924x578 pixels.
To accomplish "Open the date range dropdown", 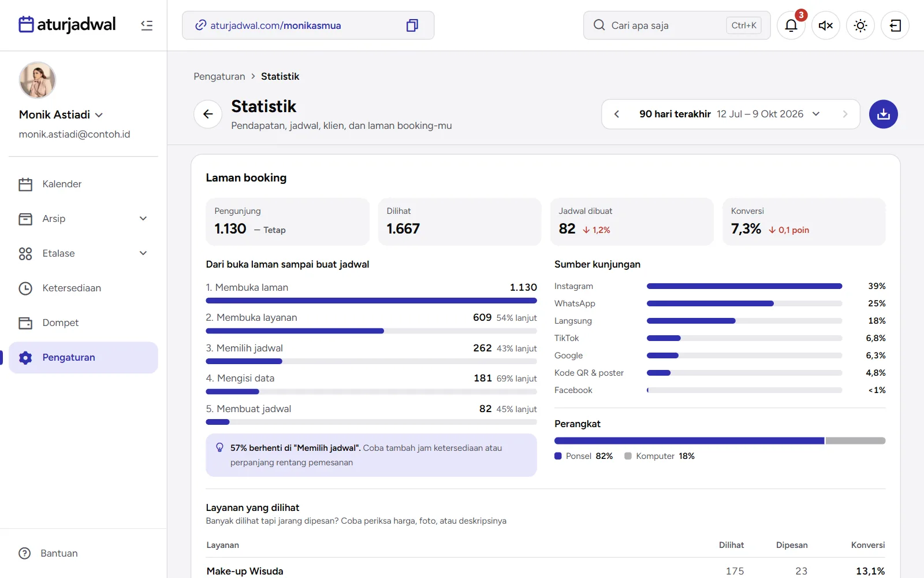I will pyautogui.click(x=730, y=114).
